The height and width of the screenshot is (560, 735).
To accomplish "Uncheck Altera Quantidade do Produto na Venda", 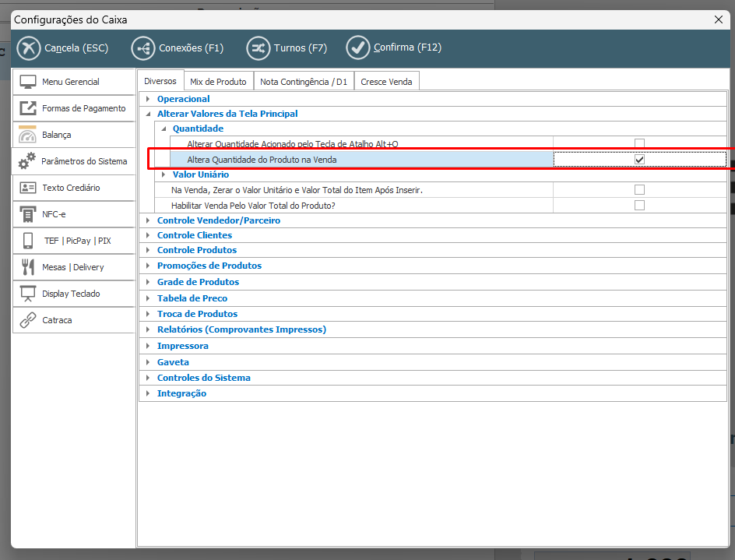I will [639, 159].
